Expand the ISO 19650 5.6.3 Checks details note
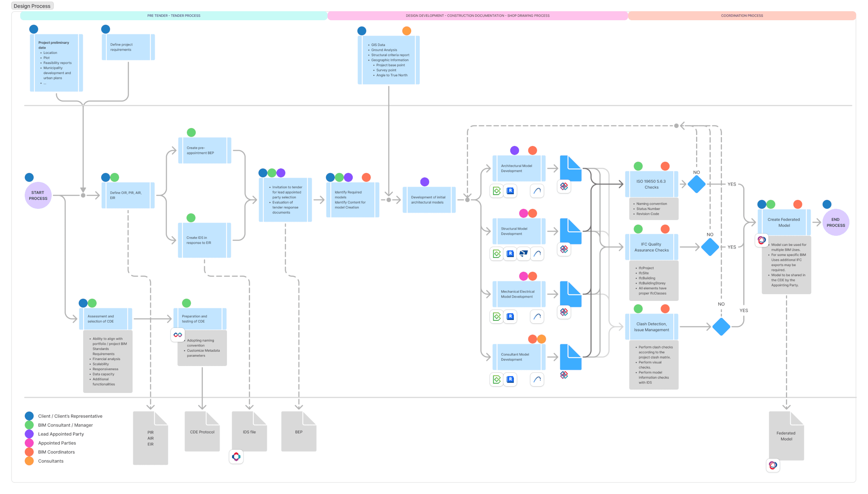868x494 pixels. tap(653, 209)
